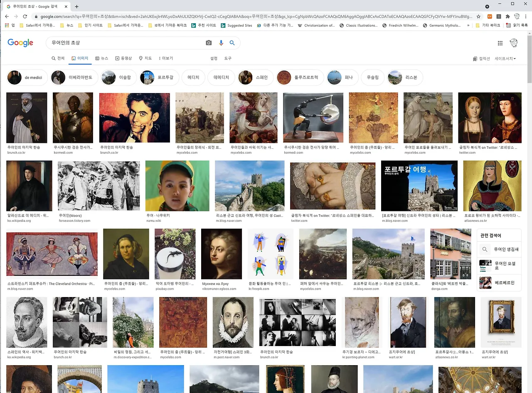Switch to the 전체 results tab
The image size is (532, 393).
coord(58,59)
